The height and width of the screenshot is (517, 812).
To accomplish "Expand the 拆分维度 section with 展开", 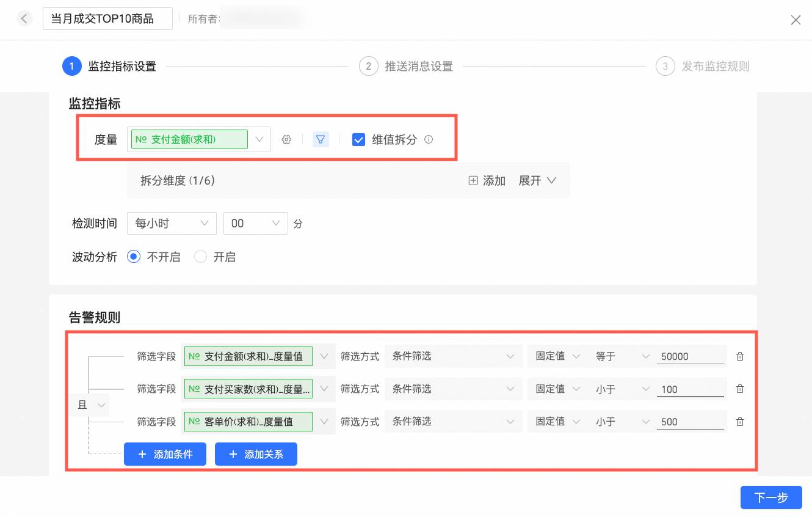I will click(x=537, y=180).
